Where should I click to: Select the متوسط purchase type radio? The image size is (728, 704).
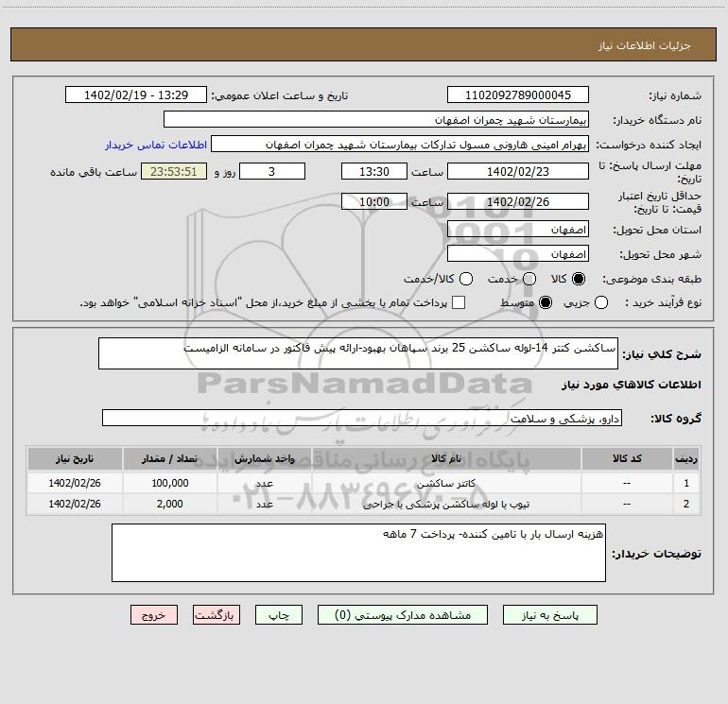pyautogui.click(x=546, y=302)
